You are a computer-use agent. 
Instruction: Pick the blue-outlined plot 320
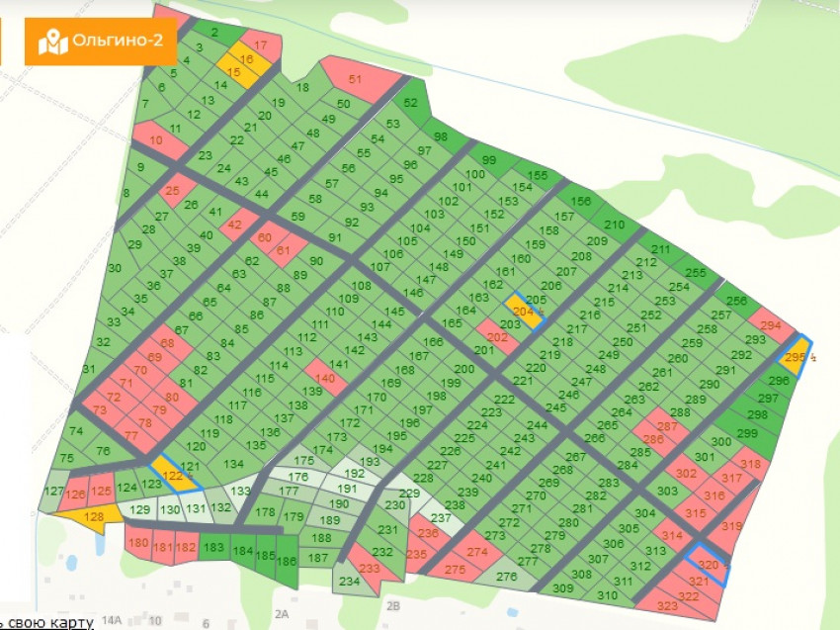point(709,561)
